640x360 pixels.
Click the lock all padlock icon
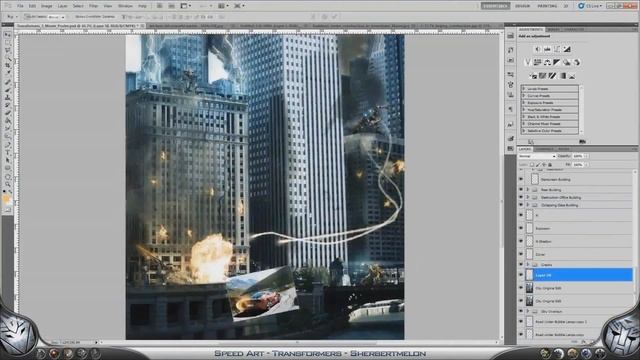coord(550,164)
